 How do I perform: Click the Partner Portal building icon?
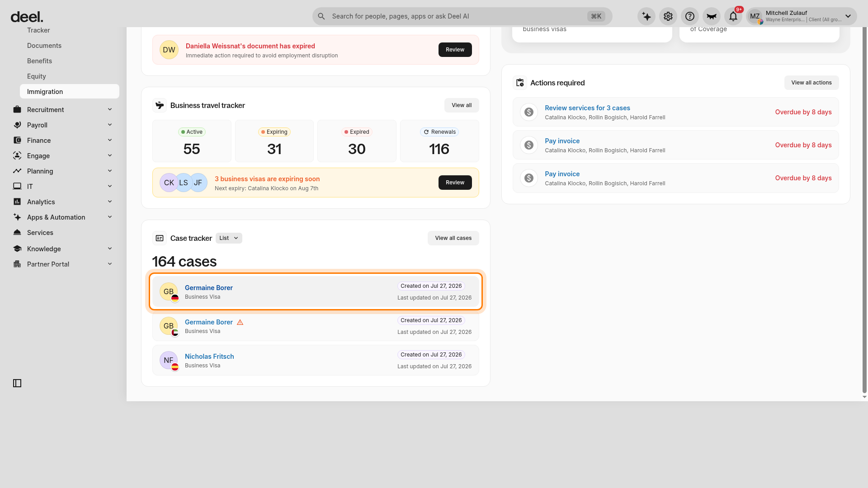[x=17, y=264]
